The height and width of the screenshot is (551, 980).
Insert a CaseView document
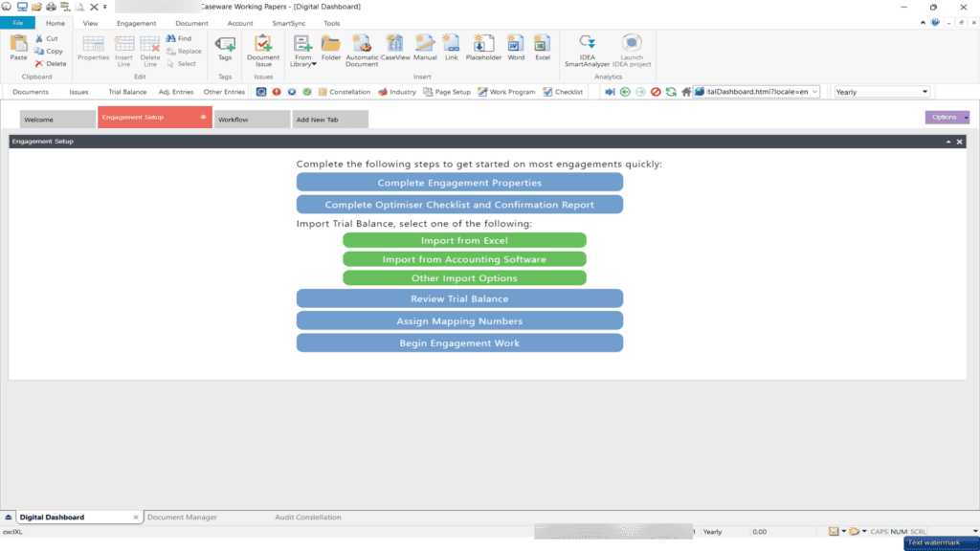coord(395,48)
